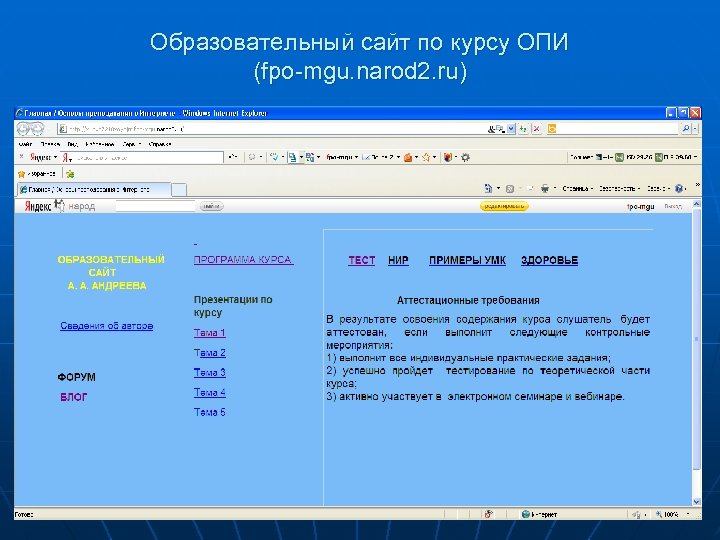Open the Справка menu
The image size is (720, 540).
click(x=160, y=144)
